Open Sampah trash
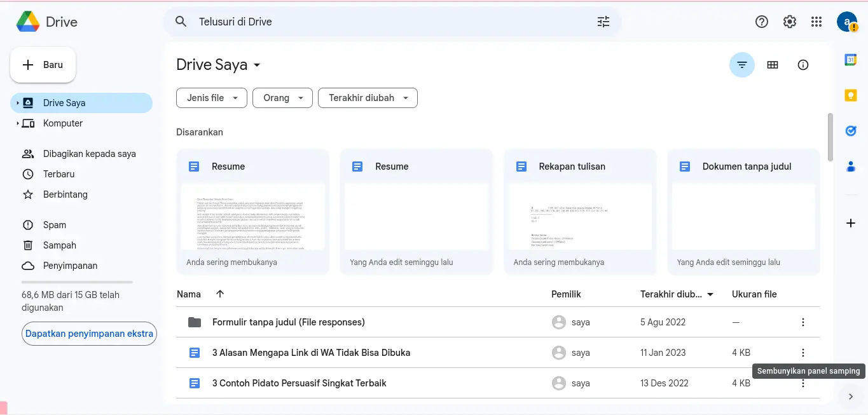Viewport: 868px width, 415px height. (x=81, y=245)
